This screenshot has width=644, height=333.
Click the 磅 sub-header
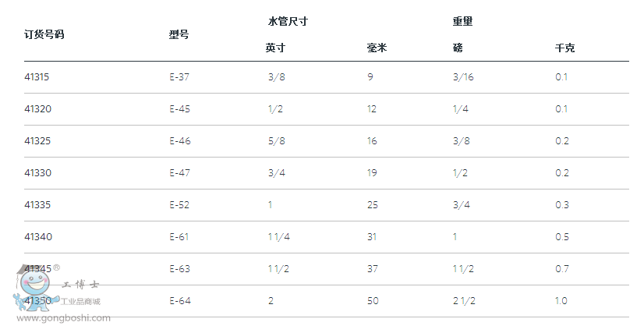pos(458,48)
